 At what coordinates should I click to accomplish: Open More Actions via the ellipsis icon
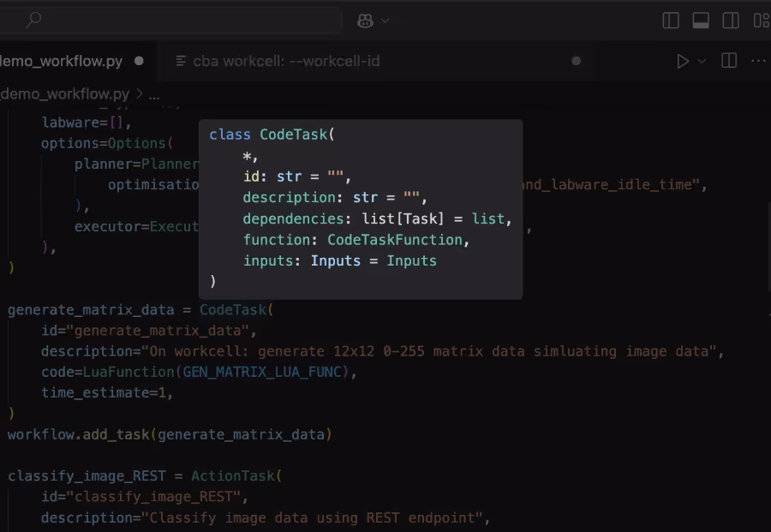coord(757,61)
